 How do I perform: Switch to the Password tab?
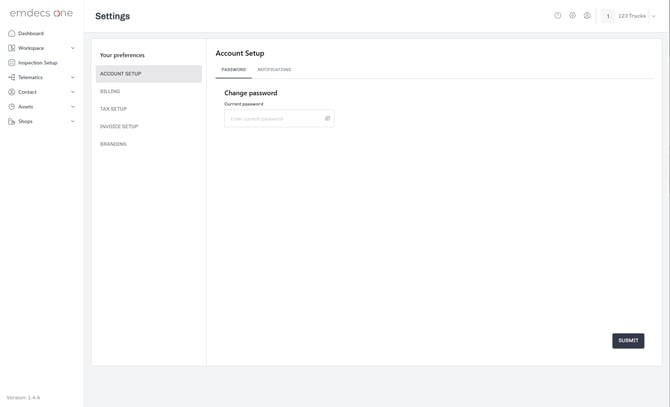coord(234,70)
